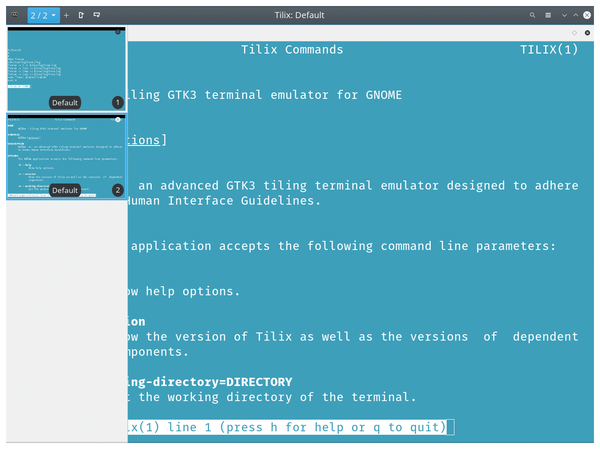
Task: Maximize terminal via diamond icon
Action: [574, 33]
